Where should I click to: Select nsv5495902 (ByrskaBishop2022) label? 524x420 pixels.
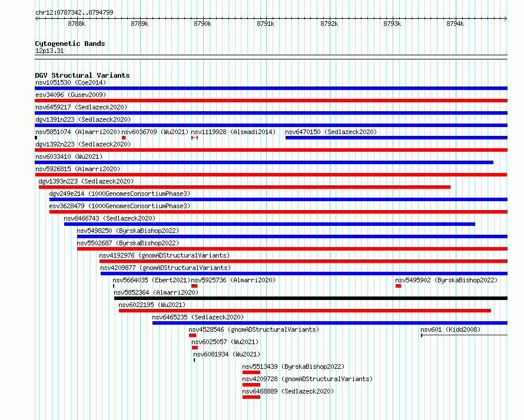(x=446, y=280)
